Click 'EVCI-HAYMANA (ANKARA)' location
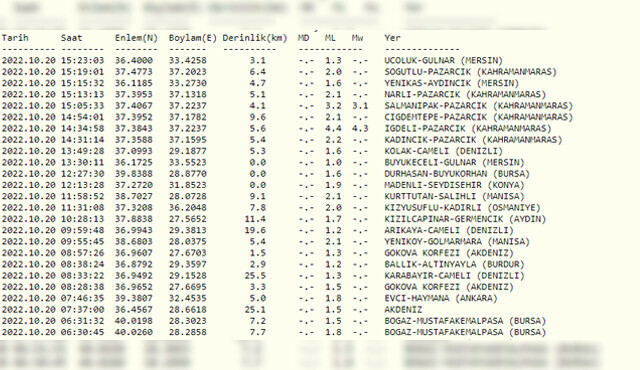This screenshot has width=640, height=370. (441, 298)
